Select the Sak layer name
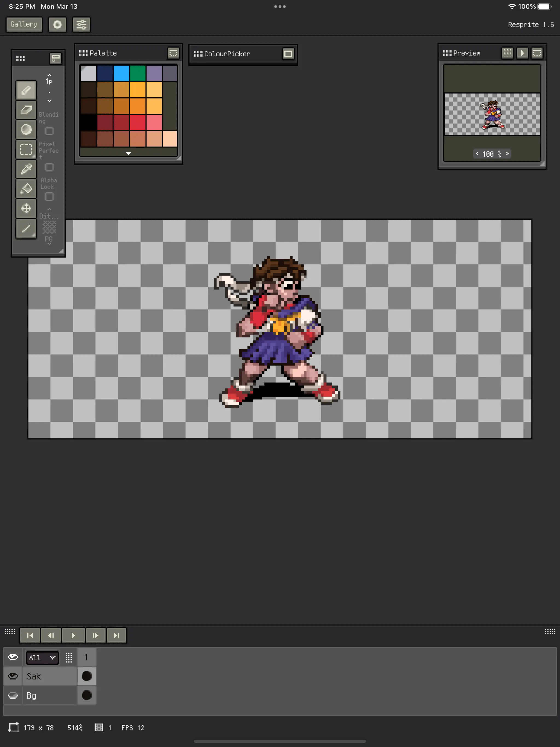 click(50, 676)
